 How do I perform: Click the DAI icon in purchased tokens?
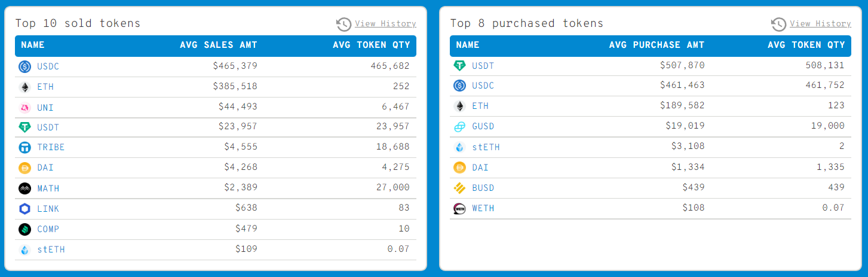point(459,168)
